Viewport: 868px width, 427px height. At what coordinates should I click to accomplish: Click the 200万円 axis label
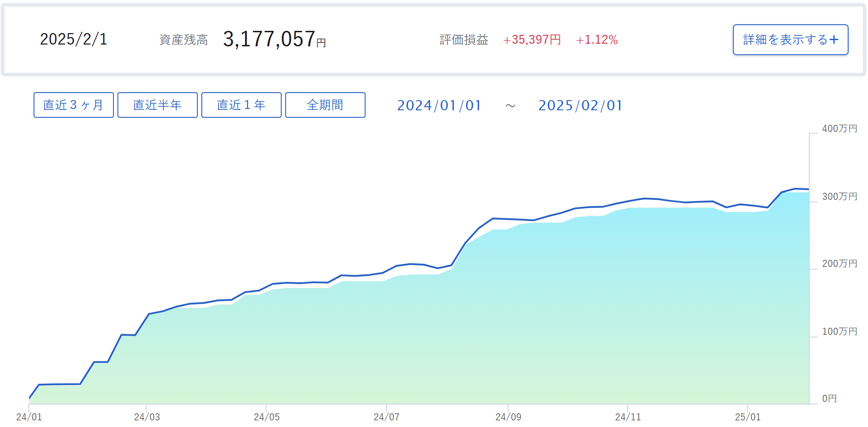coord(840,263)
